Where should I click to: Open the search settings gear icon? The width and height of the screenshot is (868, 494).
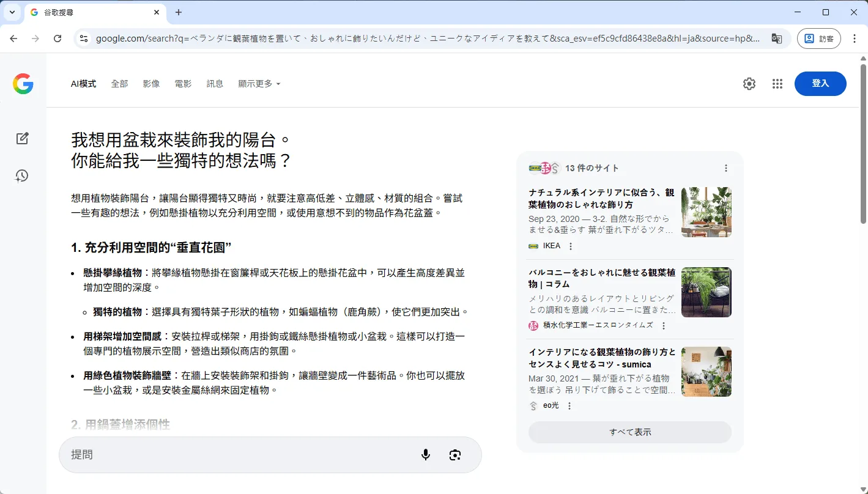(749, 84)
